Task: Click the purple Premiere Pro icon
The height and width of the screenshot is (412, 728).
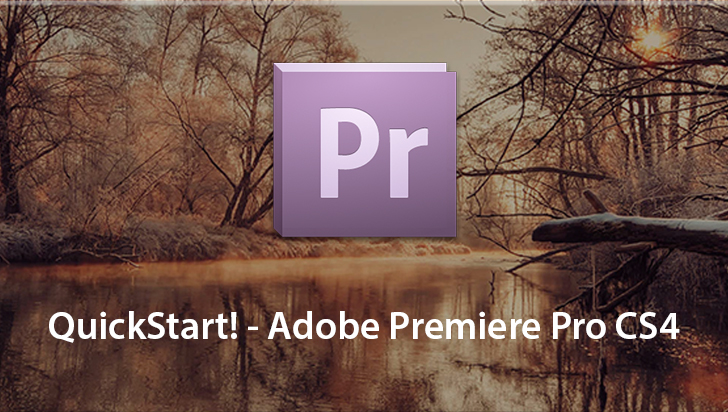Action: tap(365, 150)
